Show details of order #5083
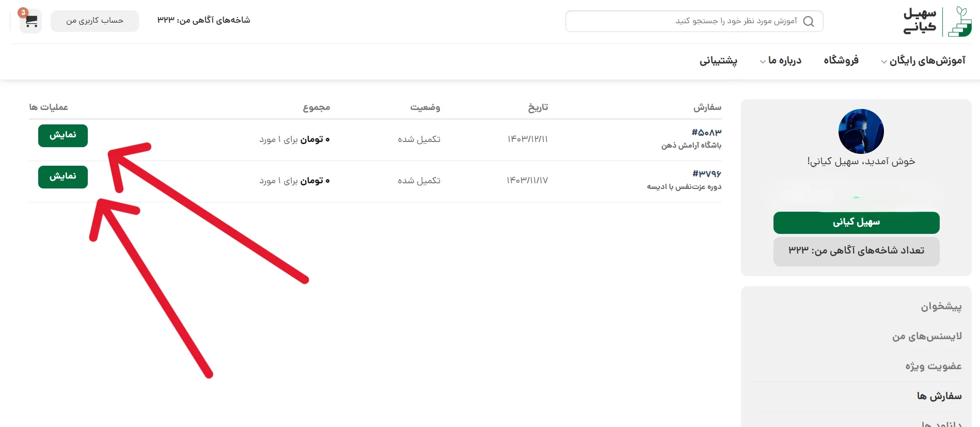Image resolution: width=980 pixels, height=427 pixels. coord(63,135)
